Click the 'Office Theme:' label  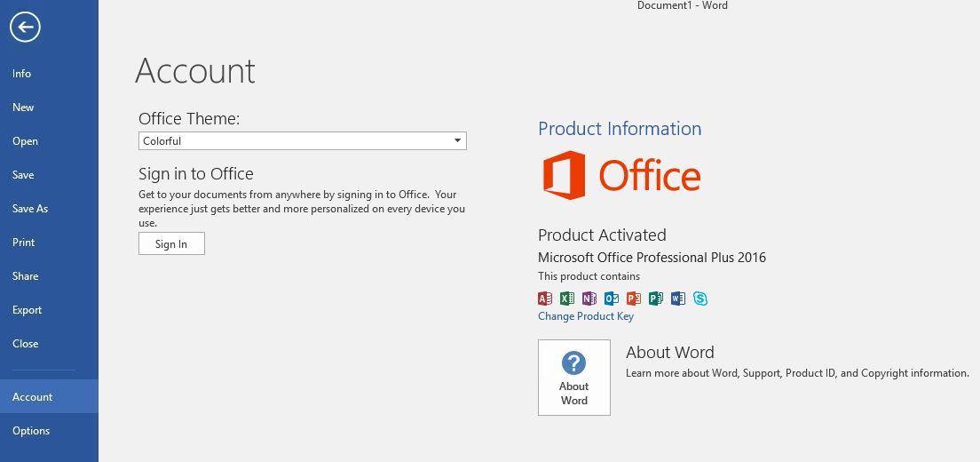[189, 119]
